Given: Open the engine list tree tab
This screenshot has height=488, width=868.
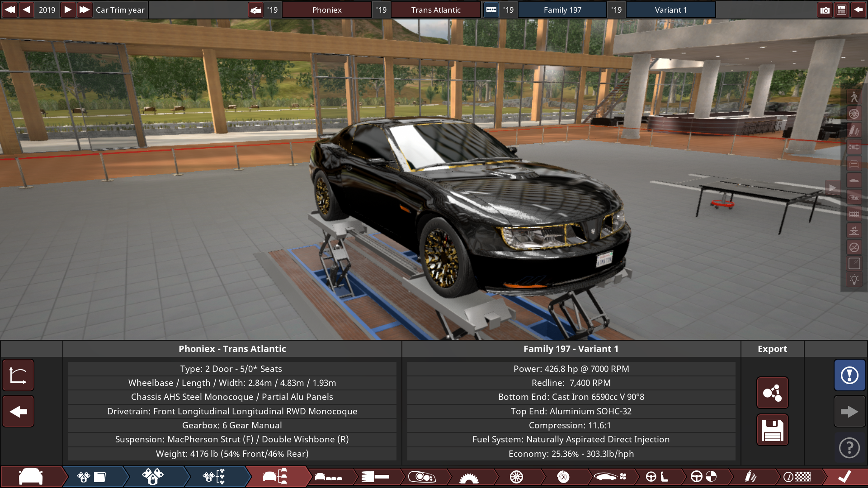Looking at the screenshot, I should [214, 477].
